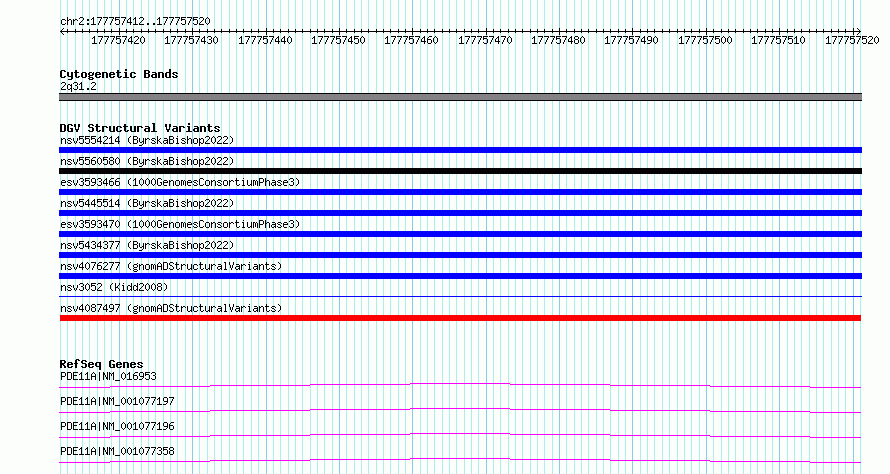Viewport: 890px width, 474px height.
Task: Open variant label esv3593470 (1000GenomesConsortiumPhase3)
Action: coord(180,224)
